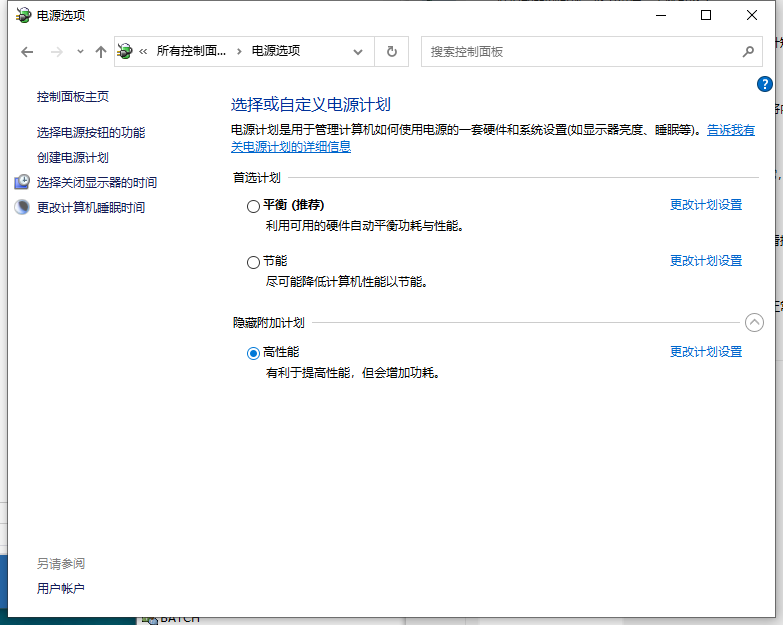Click the 创建电源计划 link
Screen dimensions: 783x625
pos(73,158)
